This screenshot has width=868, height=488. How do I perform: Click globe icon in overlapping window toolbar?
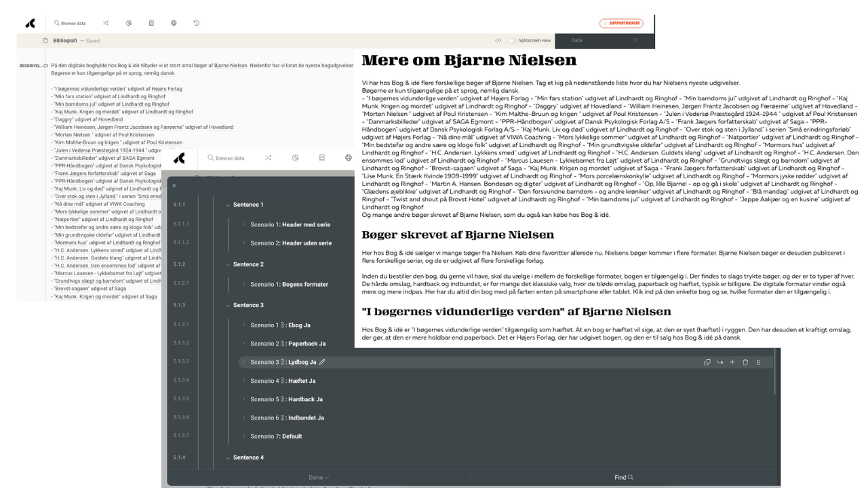click(x=349, y=158)
